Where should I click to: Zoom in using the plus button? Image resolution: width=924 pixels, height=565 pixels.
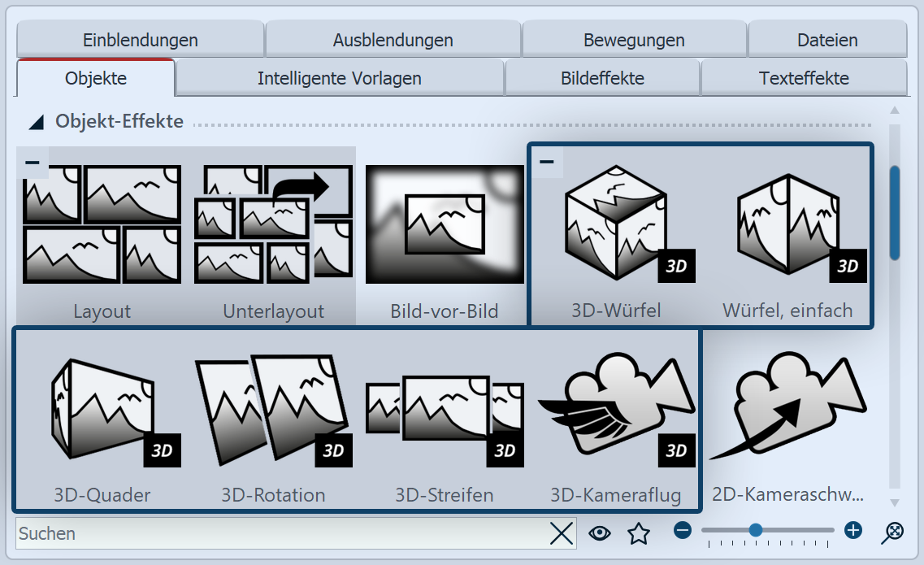point(853,531)
